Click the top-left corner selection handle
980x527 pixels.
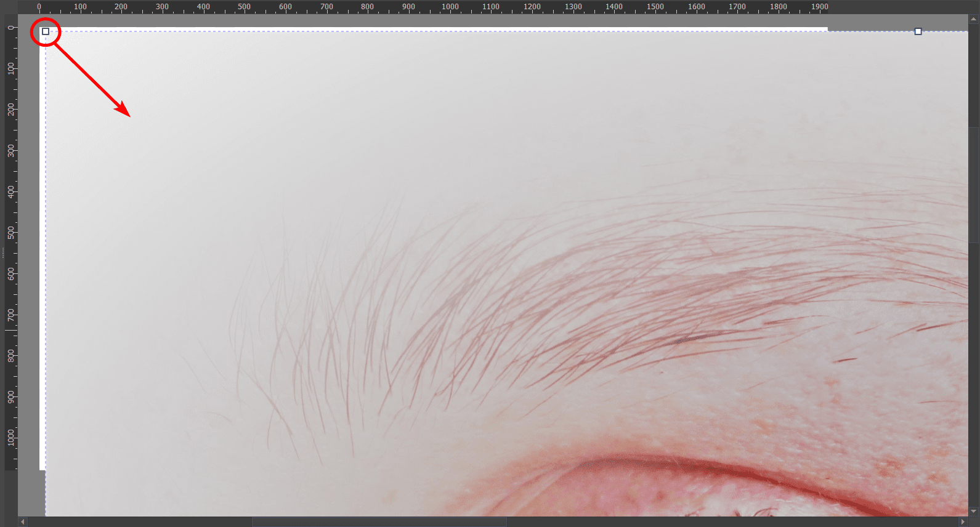(x=46, y=31)
